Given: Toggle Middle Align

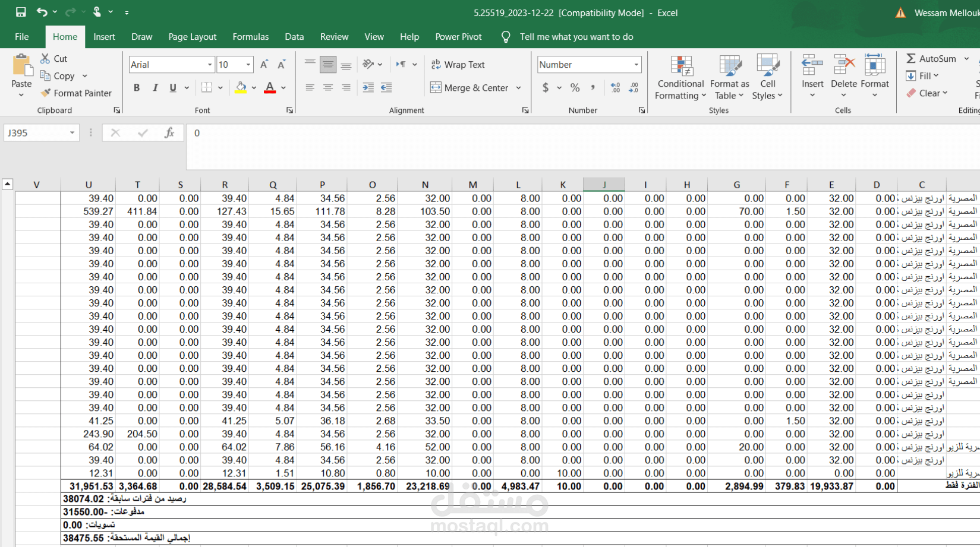Looking at the screenshot, I should point(327,64).
